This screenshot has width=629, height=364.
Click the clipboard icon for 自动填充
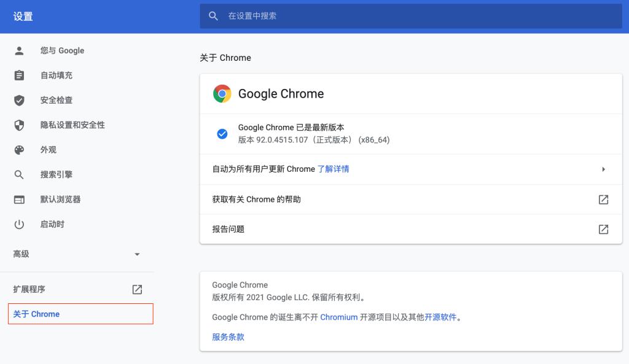(x=19, y=76)
